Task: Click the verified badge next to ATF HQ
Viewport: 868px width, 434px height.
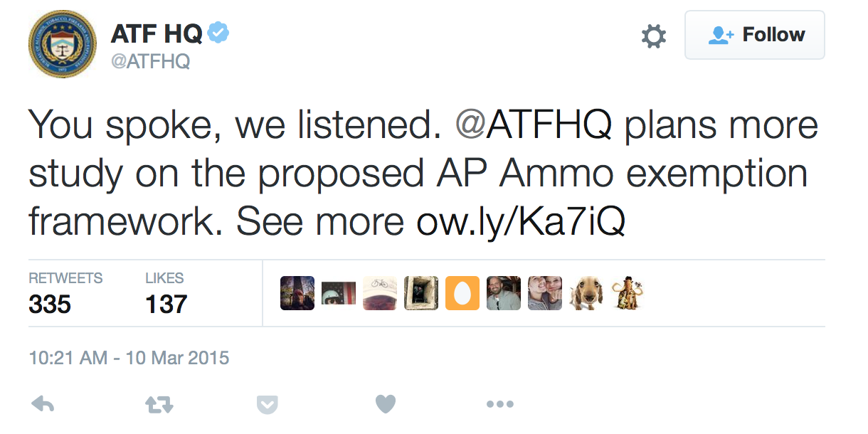Action: point(219,31)
